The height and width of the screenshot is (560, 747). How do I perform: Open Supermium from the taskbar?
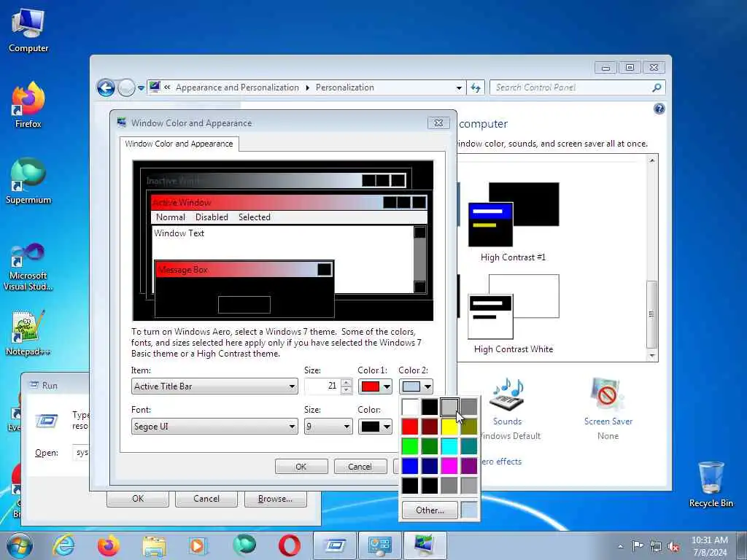pyautogui.click(x=244, y=545)
